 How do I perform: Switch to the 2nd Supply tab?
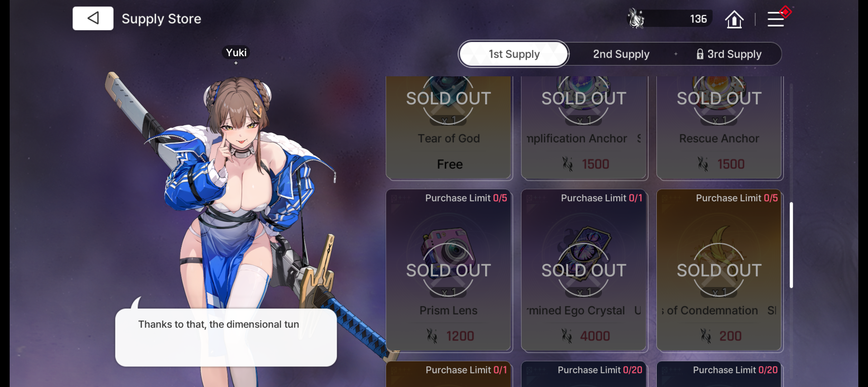point(621,54)
